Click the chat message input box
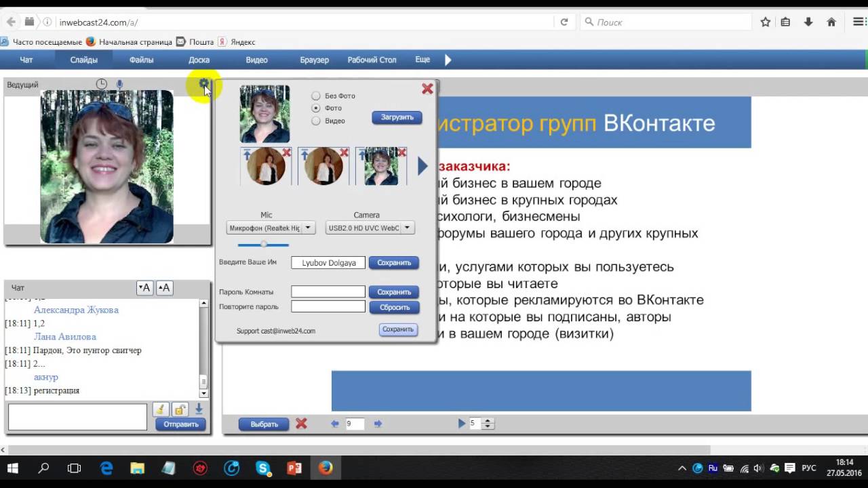The height and width of the screenshot is (488, 868). [77, 417]
